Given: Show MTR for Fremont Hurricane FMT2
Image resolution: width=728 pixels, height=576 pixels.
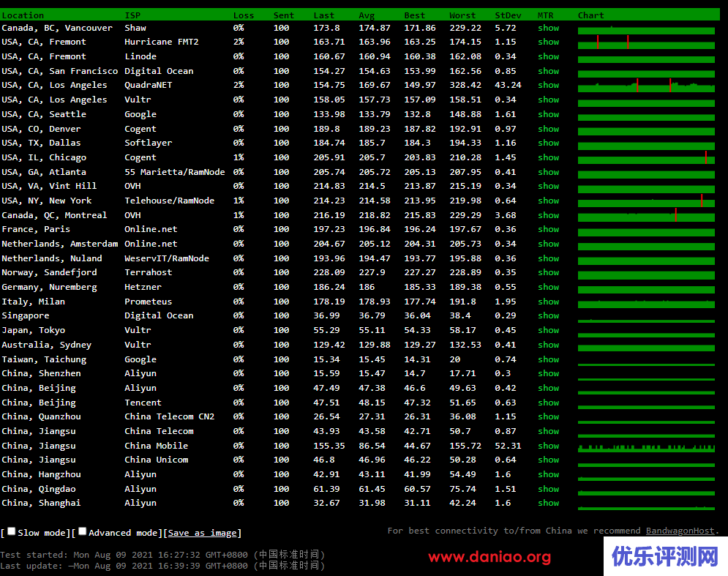Looking at the screenshot, I should coord(548,42).
